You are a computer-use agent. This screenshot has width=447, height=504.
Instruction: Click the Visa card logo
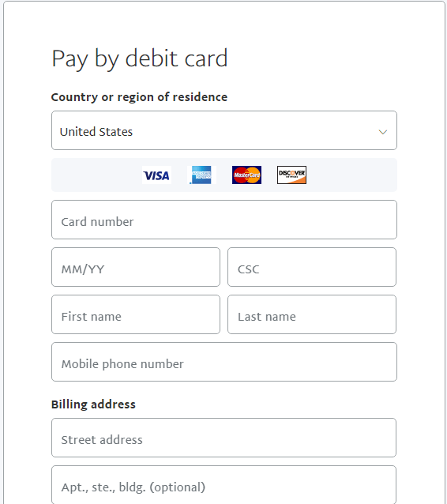pos(156,175)
